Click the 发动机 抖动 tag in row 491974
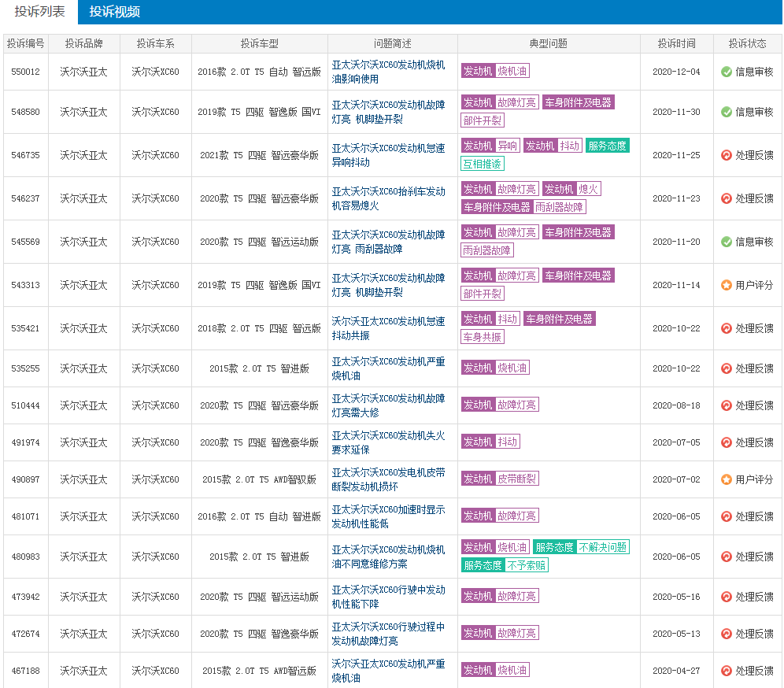784x688 pixels. click(x=490, y=442)
